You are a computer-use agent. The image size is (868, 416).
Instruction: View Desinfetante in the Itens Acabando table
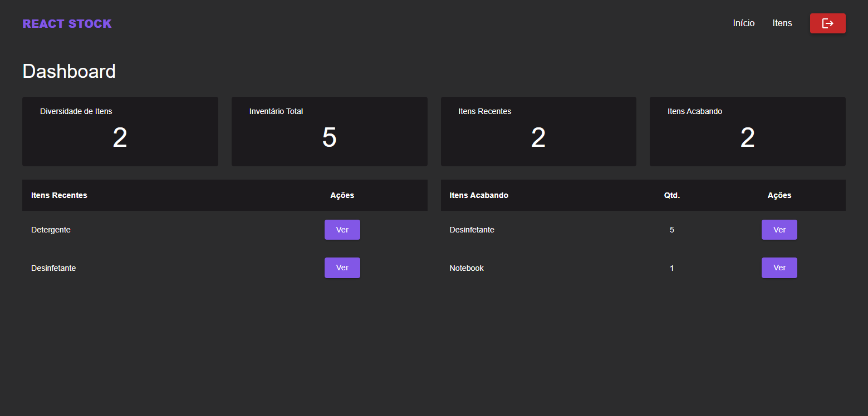coord(779,230)
